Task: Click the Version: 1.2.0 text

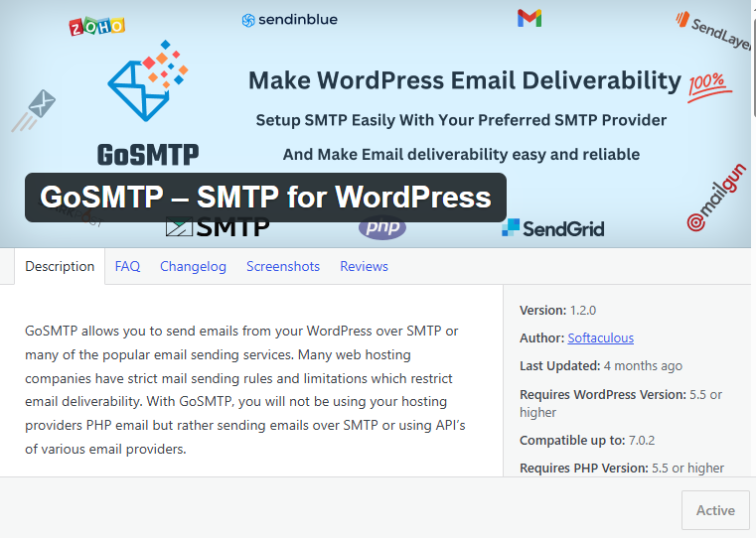Action: 558,310
